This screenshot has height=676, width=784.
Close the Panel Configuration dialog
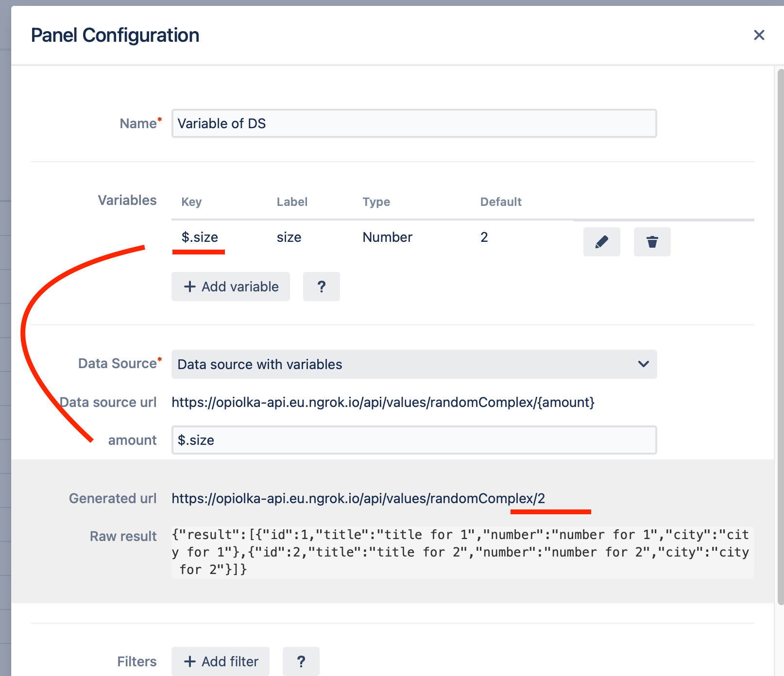point(759,35)
